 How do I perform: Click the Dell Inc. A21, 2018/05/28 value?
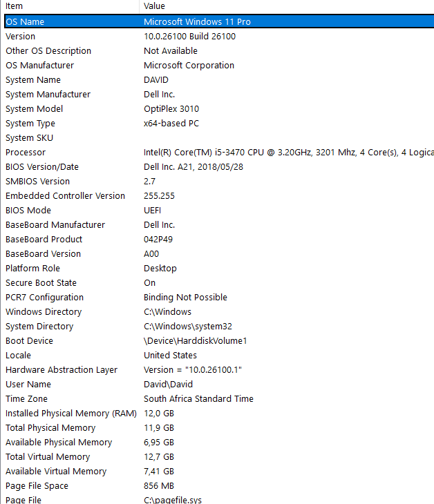click(x=194, y=167)
